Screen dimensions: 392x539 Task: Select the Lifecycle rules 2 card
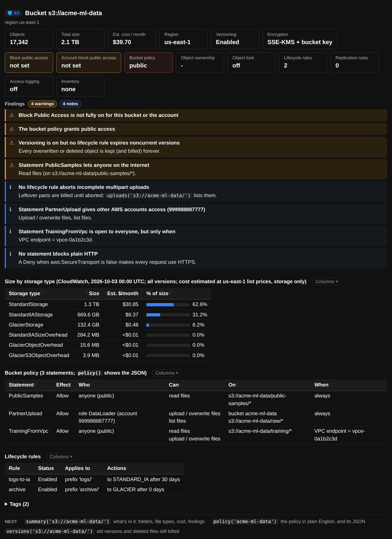tap(303, 62)
